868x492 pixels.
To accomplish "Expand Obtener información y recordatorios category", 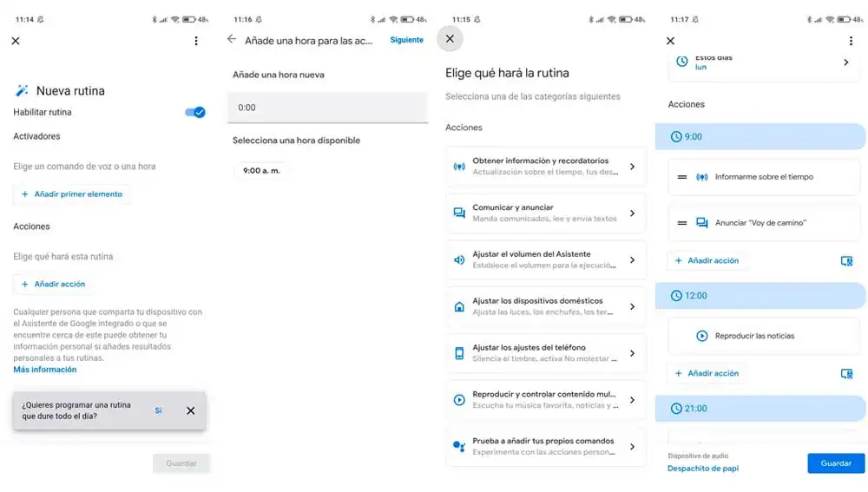I will [x=545, y=166].
